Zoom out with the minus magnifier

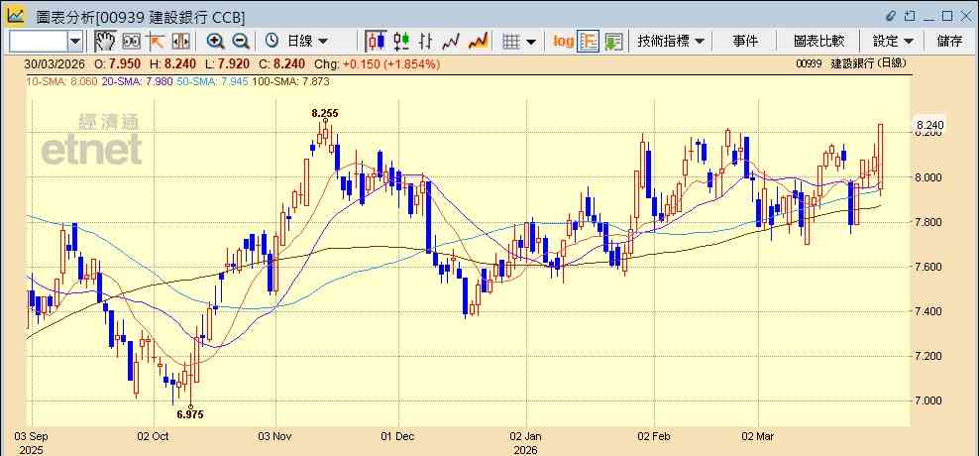coord(241,42)
